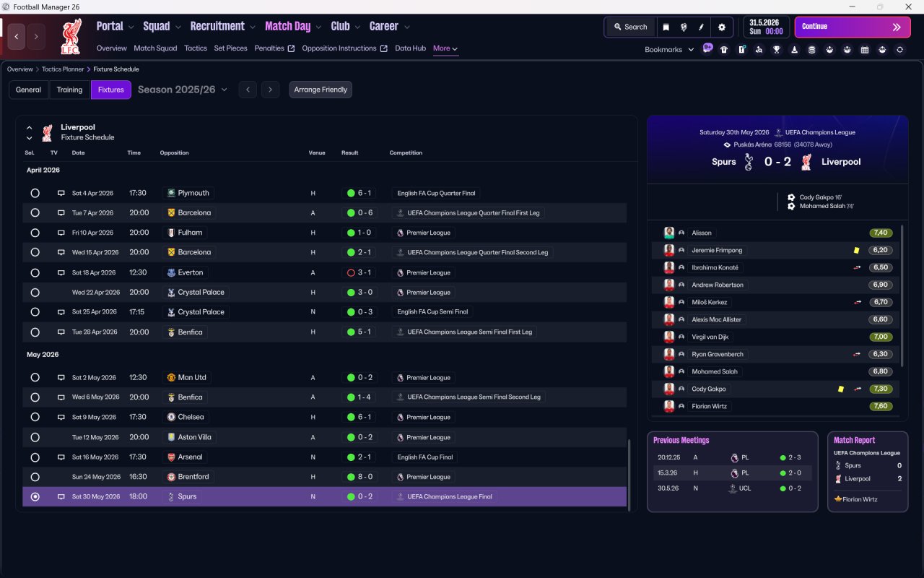Open the 9+ notifications bubble
The width and height of the screenshot is (924, 578).
(x=707, y=48)
